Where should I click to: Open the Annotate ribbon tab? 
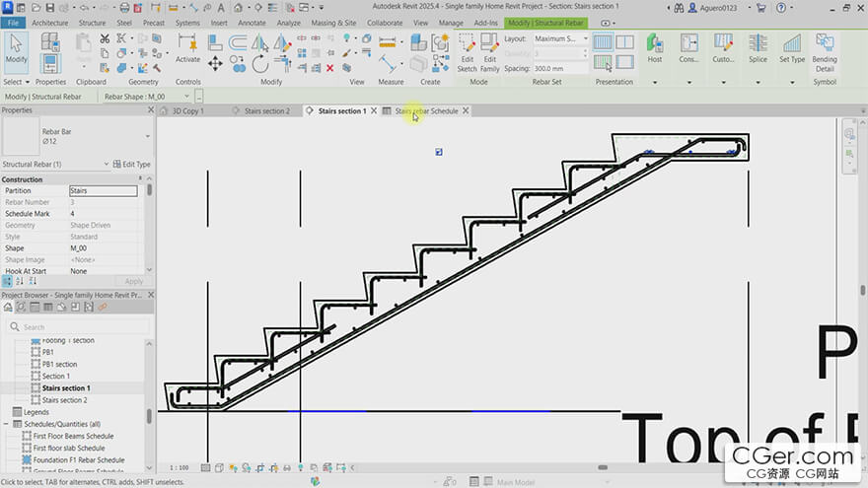click(x=252, y=23)
